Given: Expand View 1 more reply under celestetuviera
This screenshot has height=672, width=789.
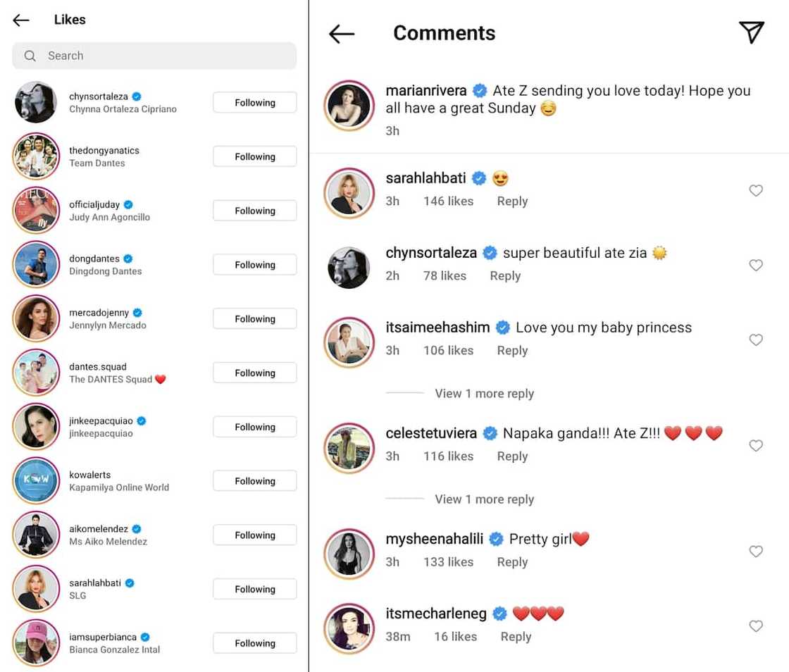Looking at the screenshot, I should [484, 499].
